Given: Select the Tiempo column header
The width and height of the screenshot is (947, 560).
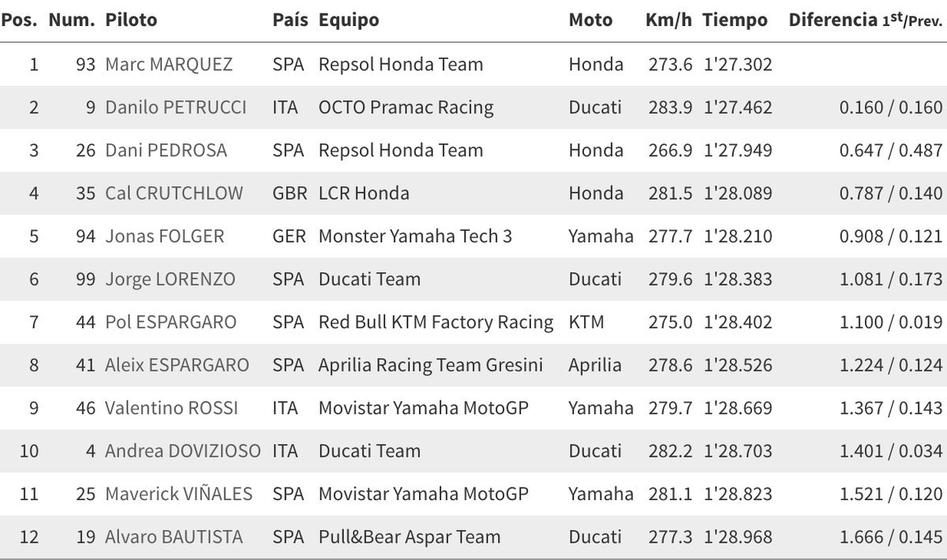Looking at the screenshot, I should coord(735,20).
